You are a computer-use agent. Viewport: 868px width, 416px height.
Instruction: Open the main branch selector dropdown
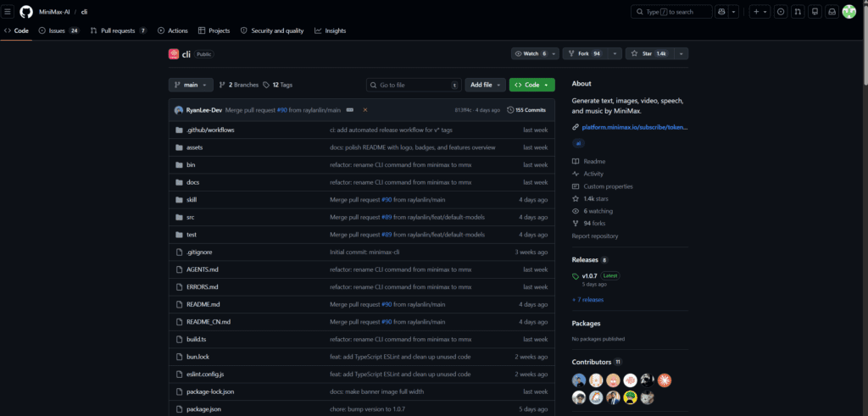pyautogui.click(x=191, y=85)
